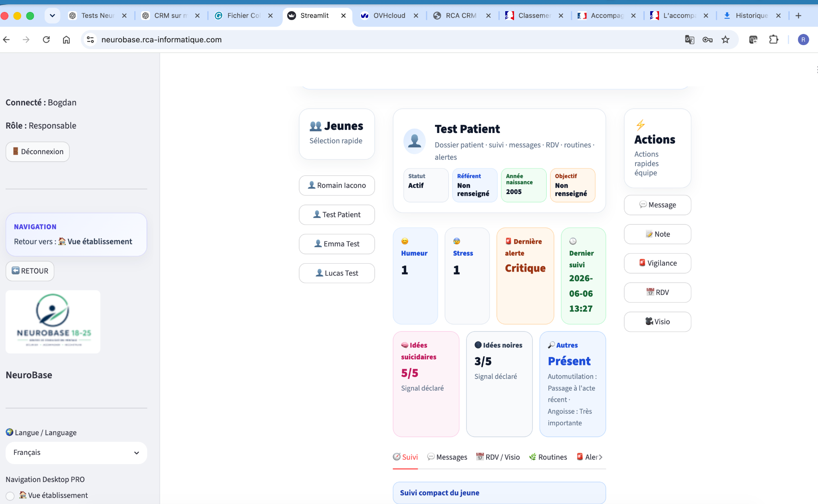Click the Référent Non renseigné badge
Viewport: 818px width, 504px height.
(x=475, y=185)
